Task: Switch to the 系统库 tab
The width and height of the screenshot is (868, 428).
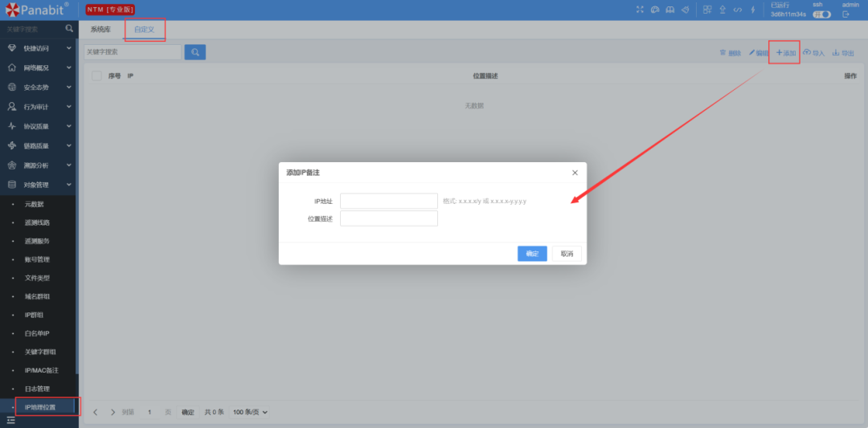Action: pyautogui.click(x=100, y=29)
